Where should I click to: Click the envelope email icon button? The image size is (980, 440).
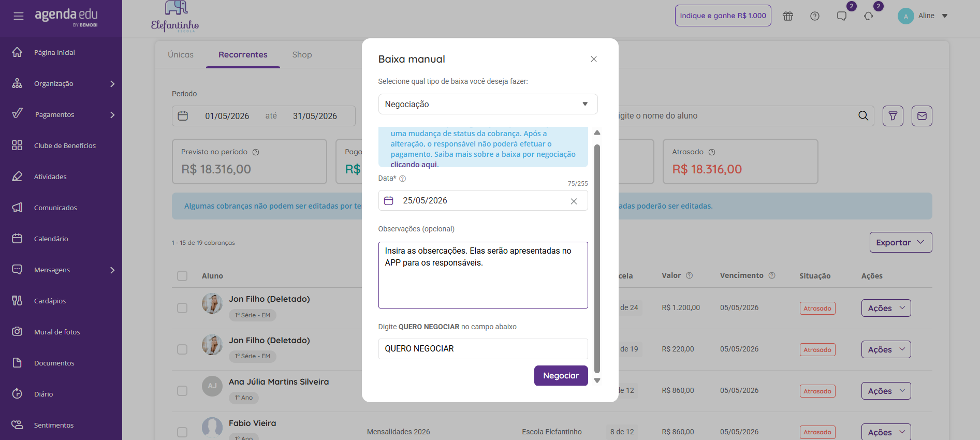(922, 116)
